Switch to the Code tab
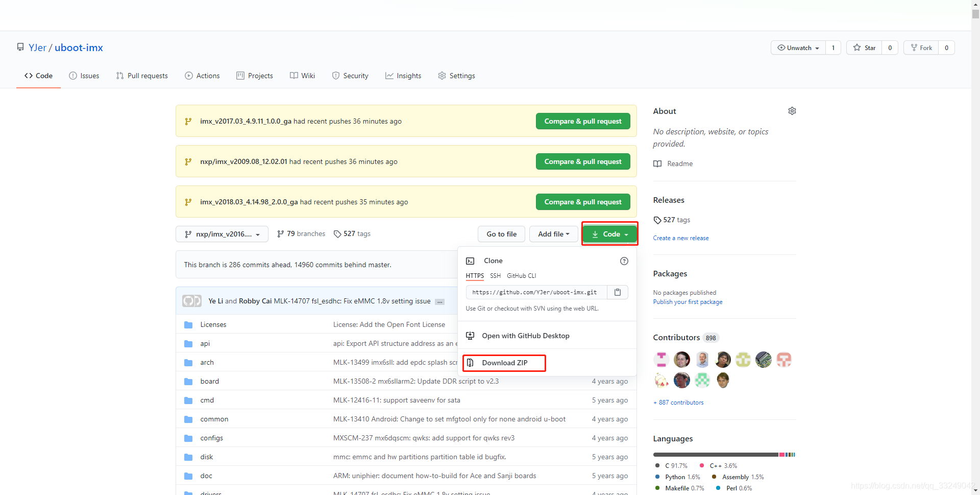This screenshot has height=495, width=980. pyautogui.click(x=38, y=76)
